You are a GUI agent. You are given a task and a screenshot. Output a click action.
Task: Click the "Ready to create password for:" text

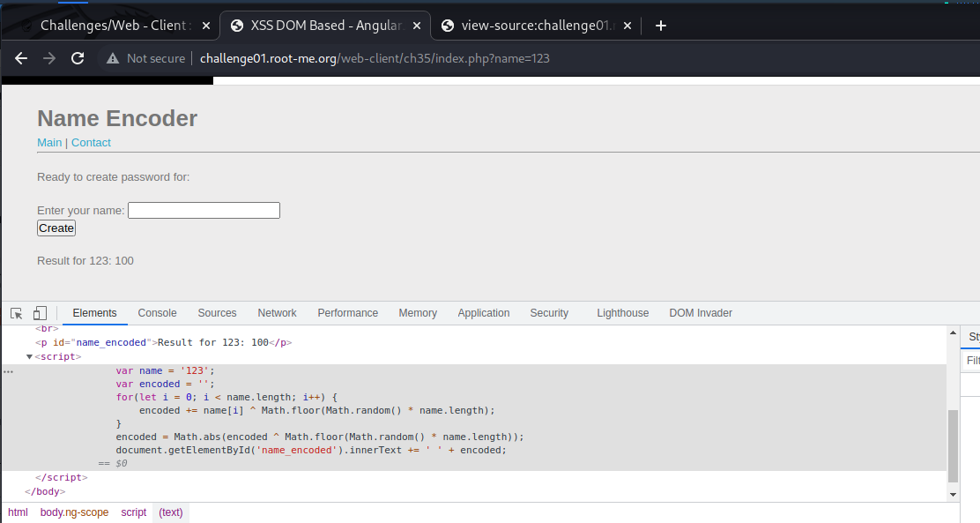[x=113, y=177]
